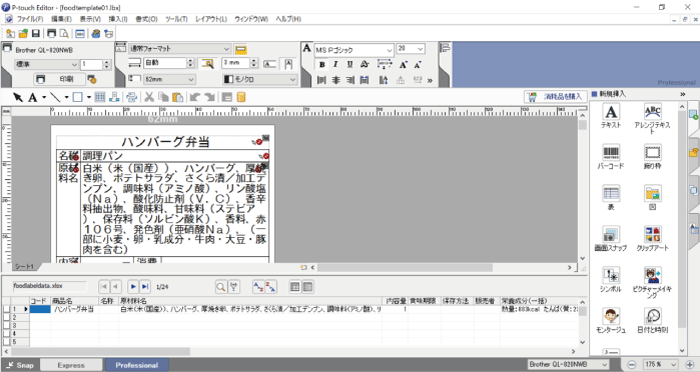The image size is (700, 372).
Task: Click the save floppy disk icon
Action: tap(36, 33)
